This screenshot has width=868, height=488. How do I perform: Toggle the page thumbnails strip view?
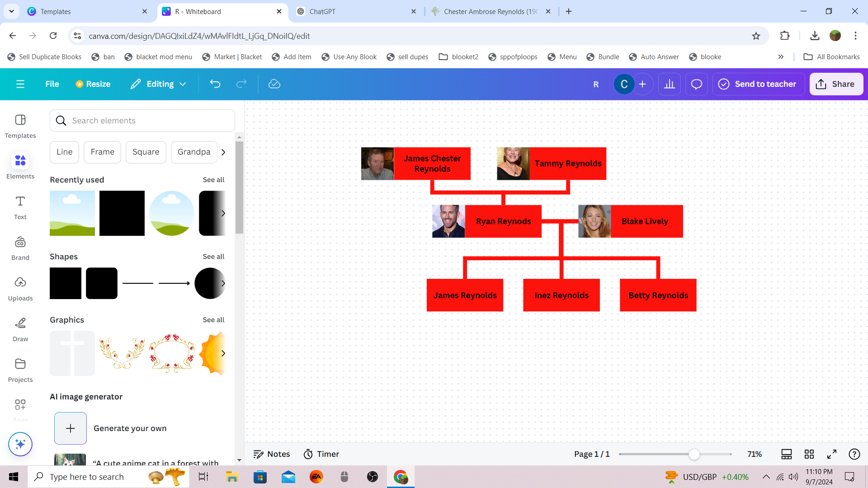pyautogui.click(x=787, y=454)
